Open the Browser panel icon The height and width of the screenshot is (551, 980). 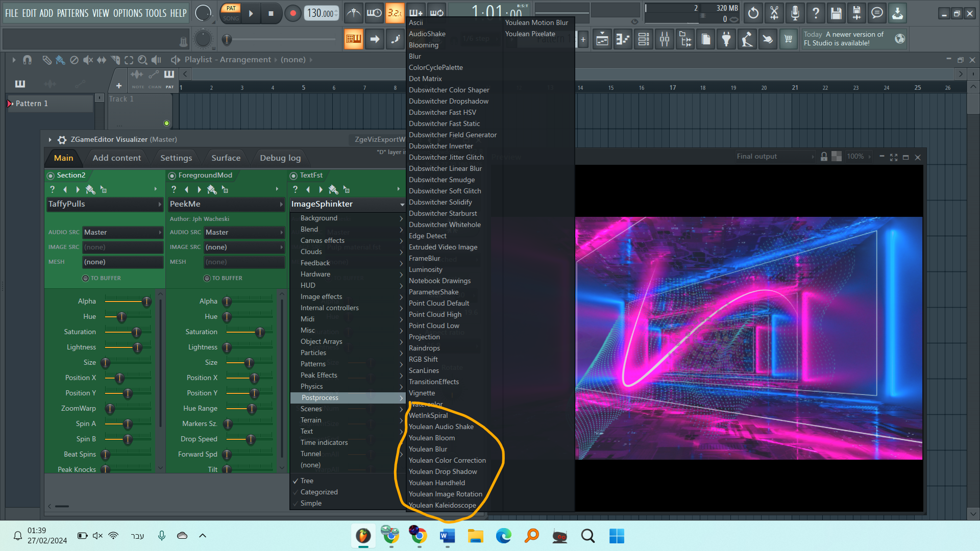point(685,39)
